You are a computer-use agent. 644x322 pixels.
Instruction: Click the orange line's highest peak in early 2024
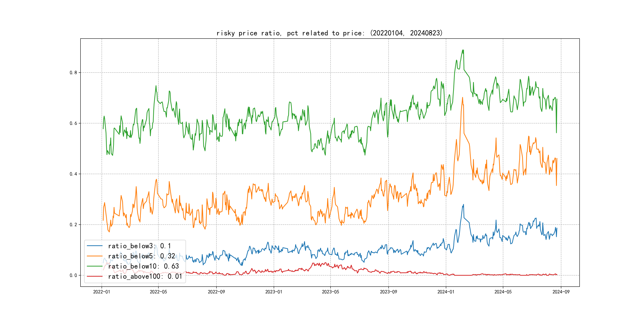point(463,98)
